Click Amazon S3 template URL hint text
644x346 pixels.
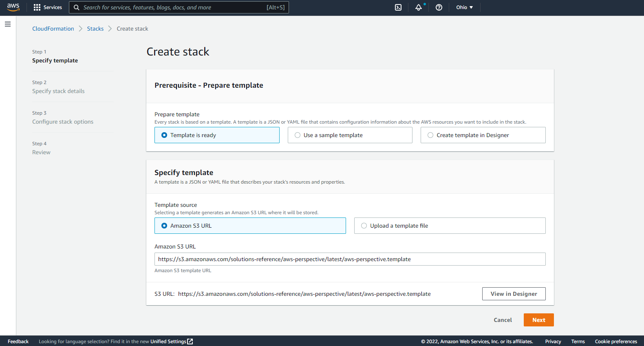(183, 271)
